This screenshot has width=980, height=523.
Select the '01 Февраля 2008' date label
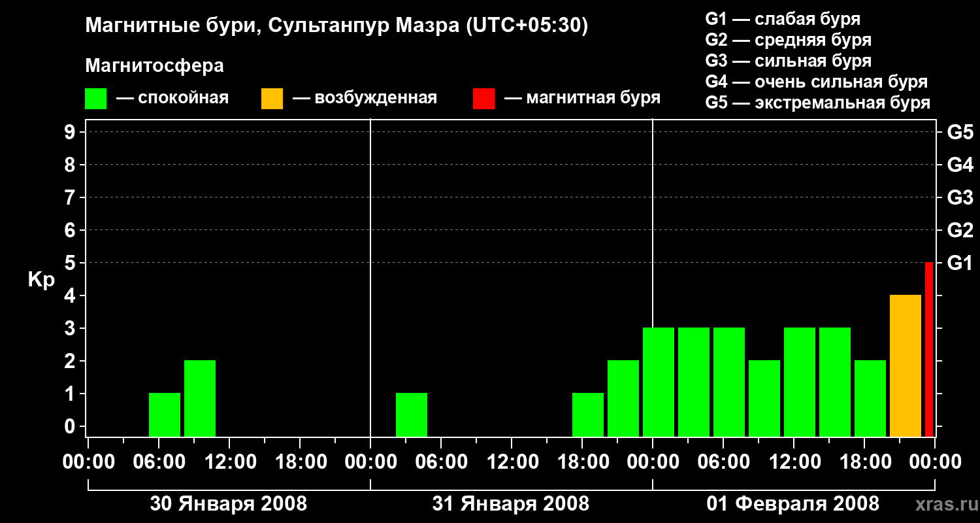tap(792, 504)
